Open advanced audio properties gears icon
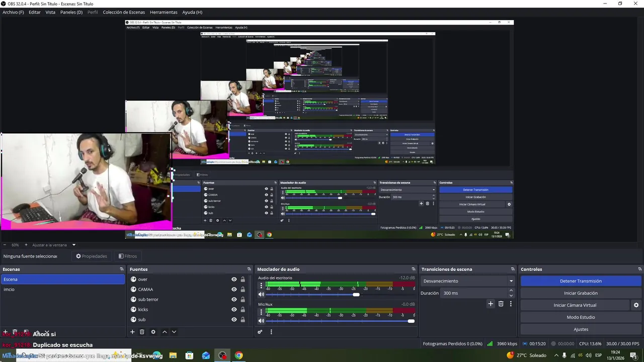644x362 pixels. [260, 332]
